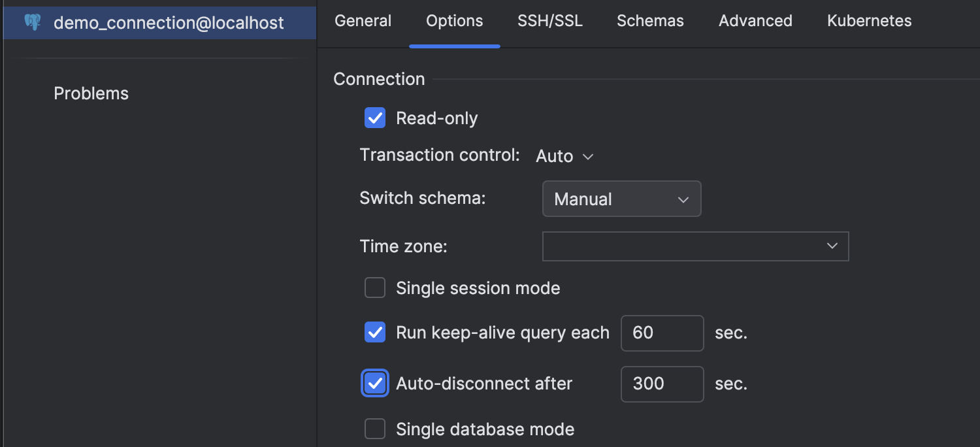Open the Advanced tab
980x447 pixels.
click(x=755, y=21)
